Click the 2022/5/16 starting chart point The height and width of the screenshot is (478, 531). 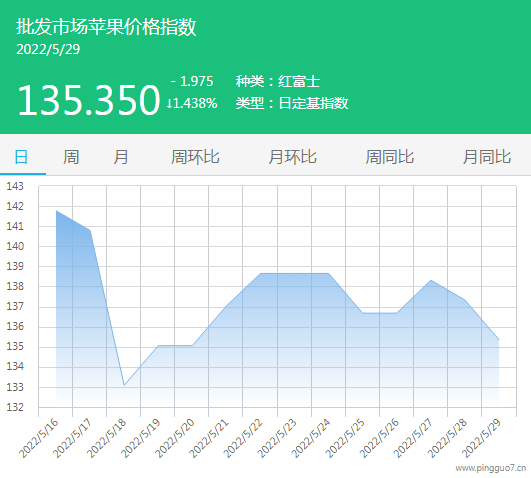(56, 210)
